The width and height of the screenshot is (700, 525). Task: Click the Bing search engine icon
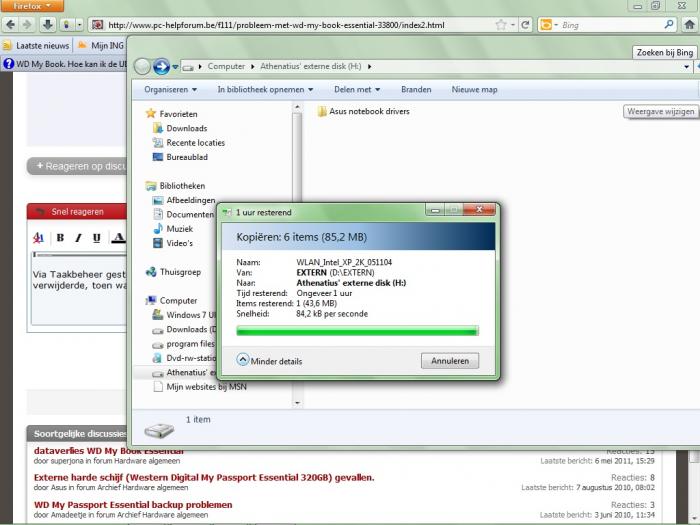(546, 25)
